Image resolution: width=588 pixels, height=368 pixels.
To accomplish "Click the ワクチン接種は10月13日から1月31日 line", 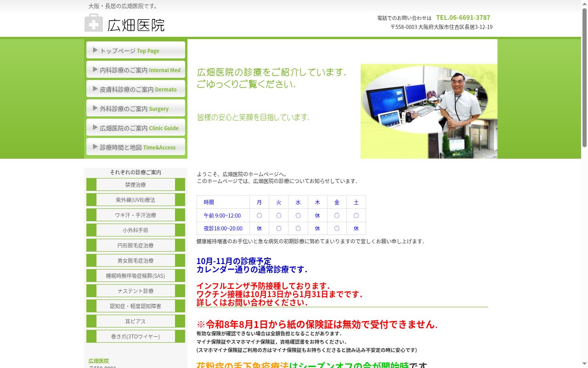I will (x=279, y=294).
